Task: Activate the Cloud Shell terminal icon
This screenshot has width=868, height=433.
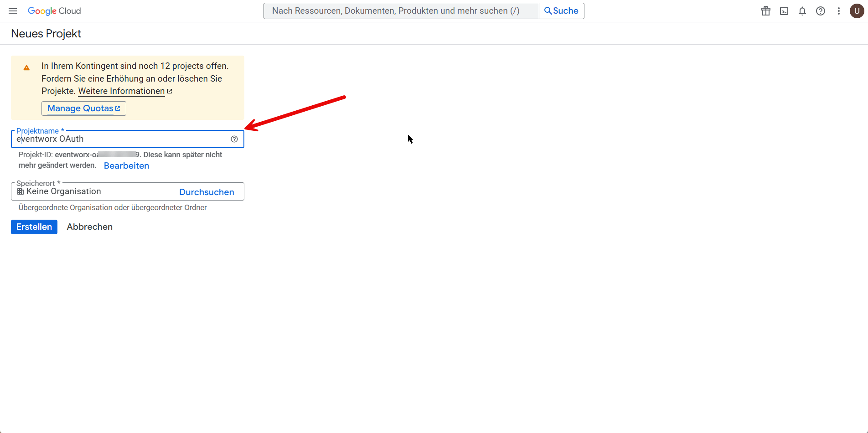Action: [784, 11]
